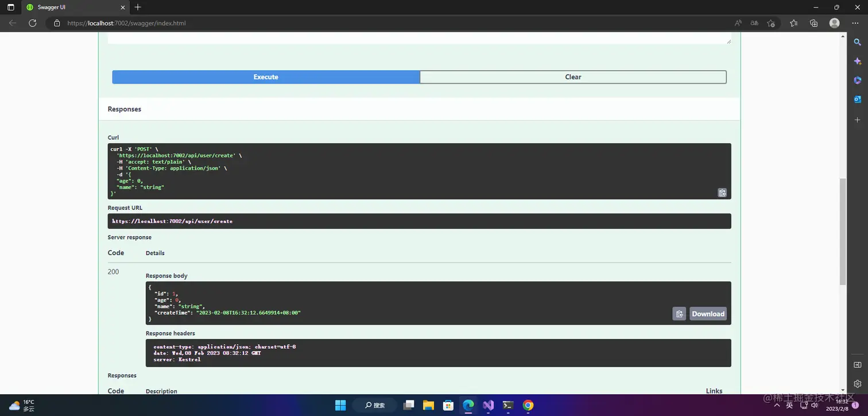This screenshot has width=868, height=416.
Task: Open the Collections panel
Action: (813, 23)
